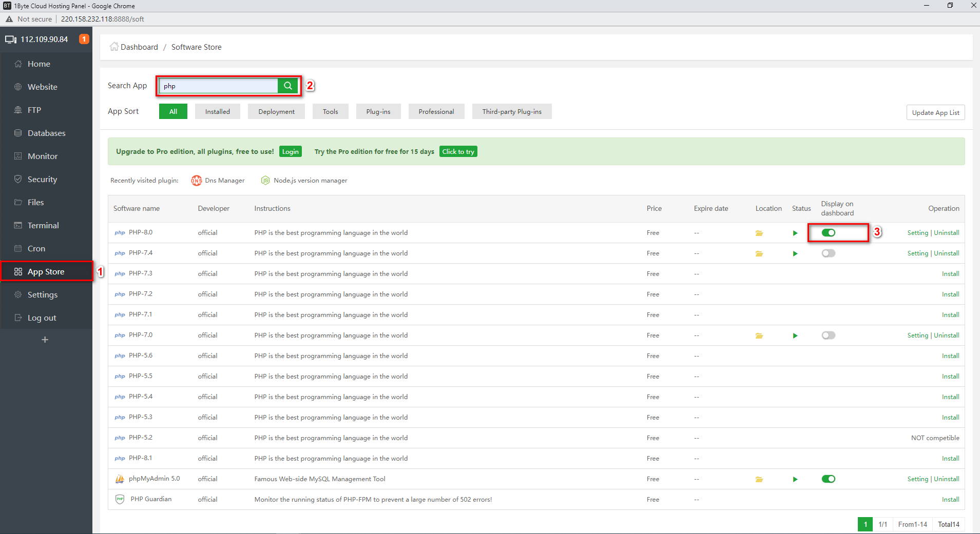Click the plus icon below Log out

[45, 340]
